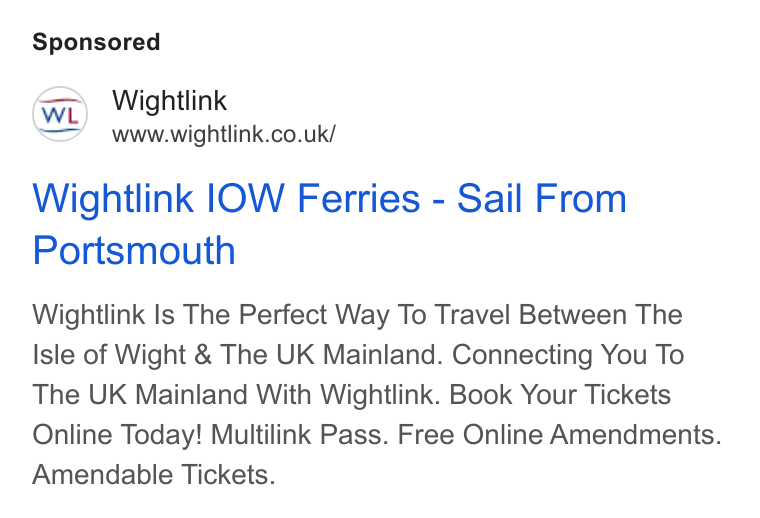Click the www.wightlink.co.uk/ URL
The height and width of the screenshot is (518, 760).
coord(223,134)
